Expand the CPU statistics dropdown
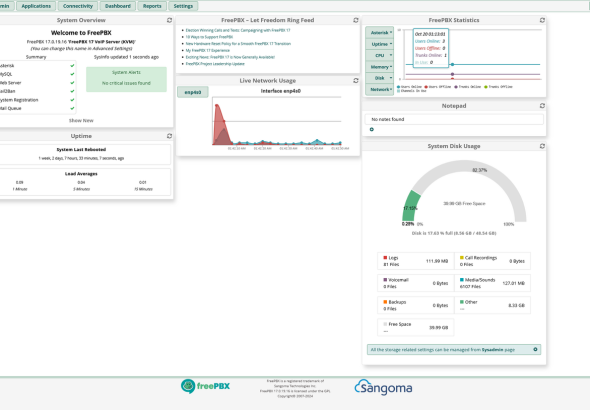 (x=380, y=55)
